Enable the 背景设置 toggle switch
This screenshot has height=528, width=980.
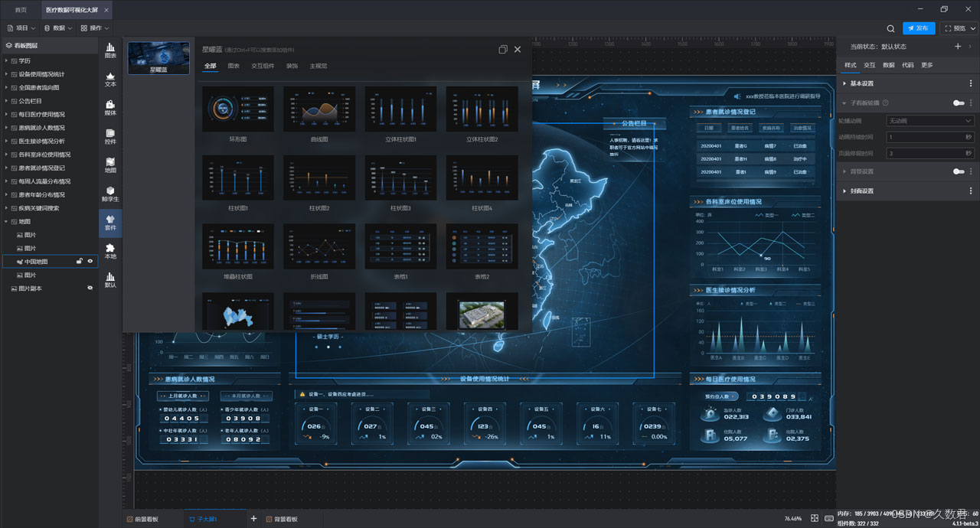pyautogui.click(x=958, y=171)
